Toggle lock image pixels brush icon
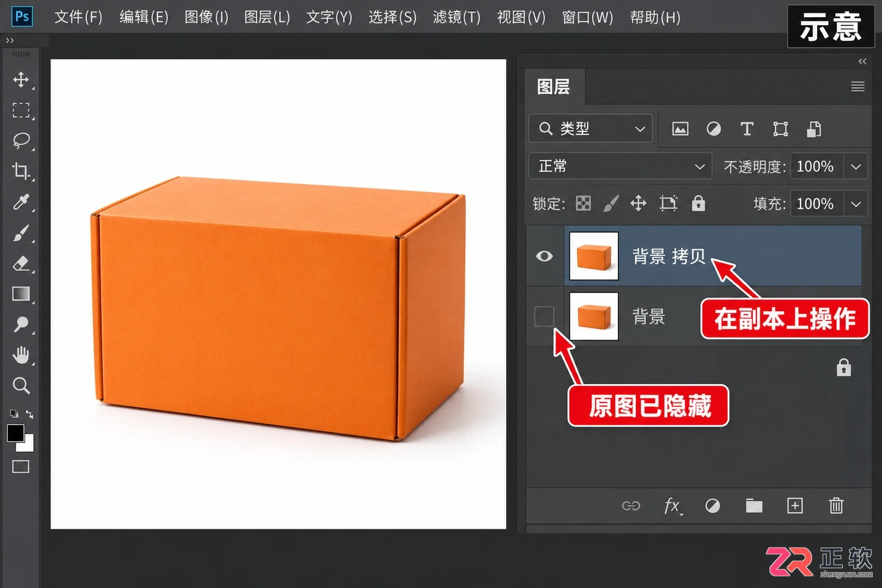This screenshot has height=588, width=882. point(611,203)
